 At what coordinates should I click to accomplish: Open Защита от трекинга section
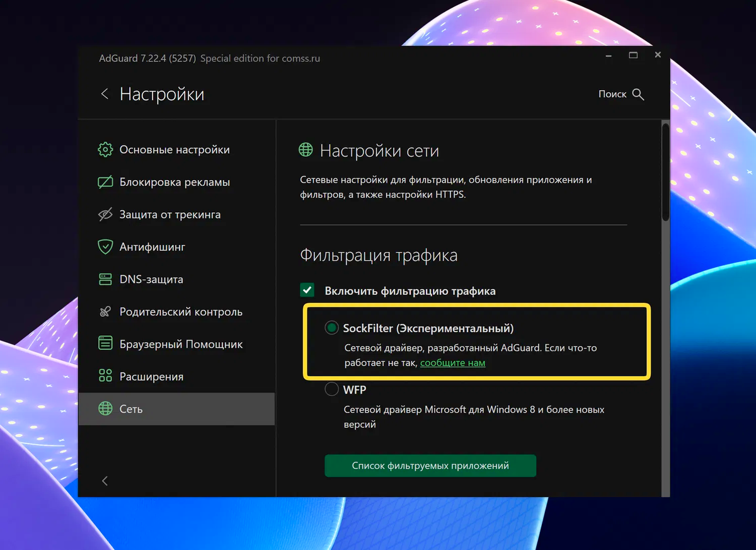pos(176,215)
